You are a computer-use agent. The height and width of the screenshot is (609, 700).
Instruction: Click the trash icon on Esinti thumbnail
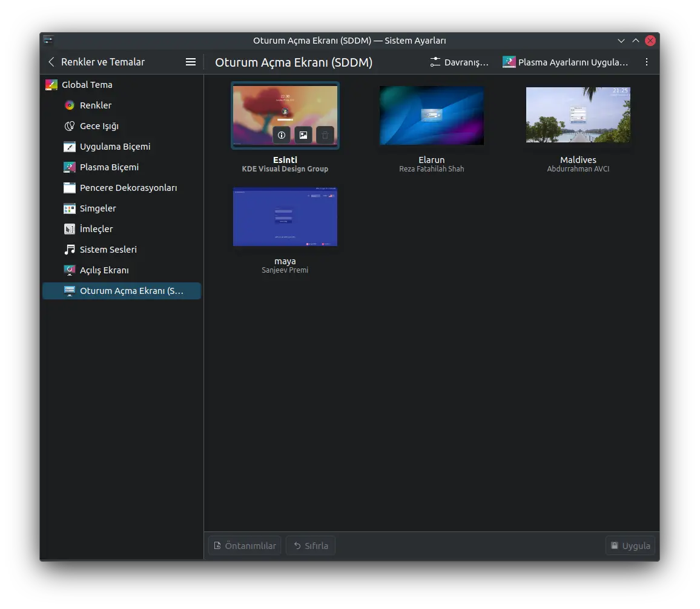click(x=325, y=135)
